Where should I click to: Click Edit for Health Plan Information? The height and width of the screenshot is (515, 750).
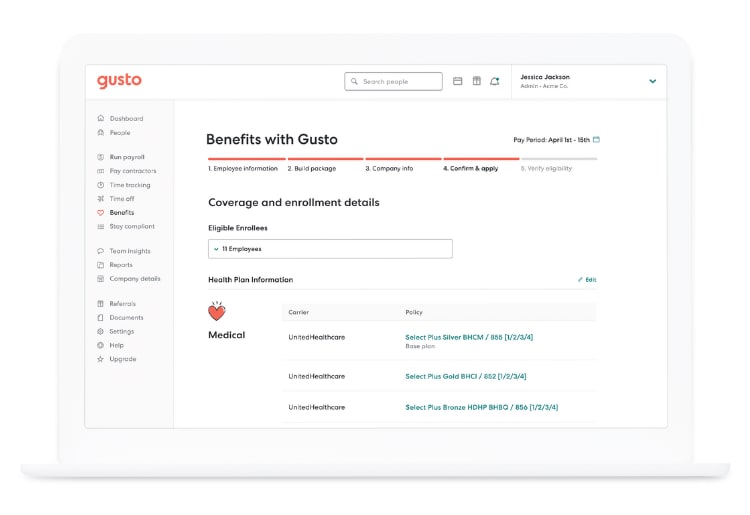[587, 280]
